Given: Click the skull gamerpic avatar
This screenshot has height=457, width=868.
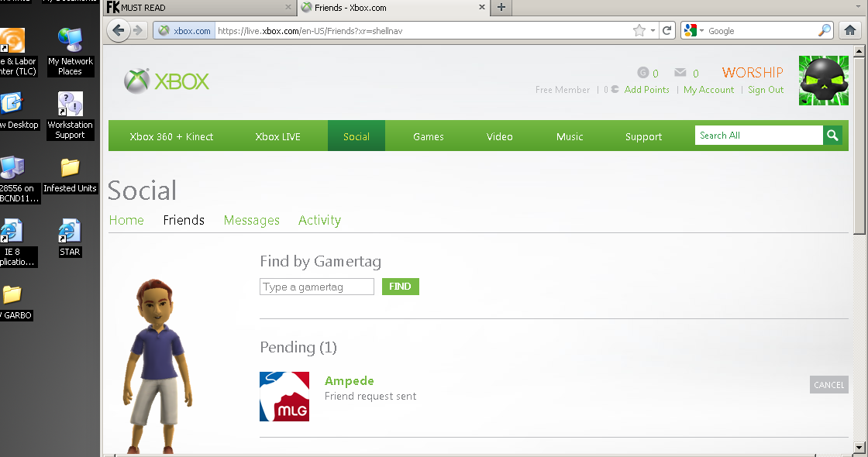Looking at the screenshot, I should point(823,81).
